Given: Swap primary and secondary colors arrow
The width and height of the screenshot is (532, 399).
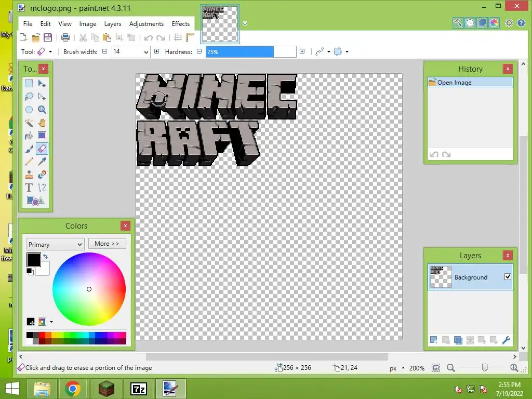Looking at the screenshot, I should coord(46,257).
